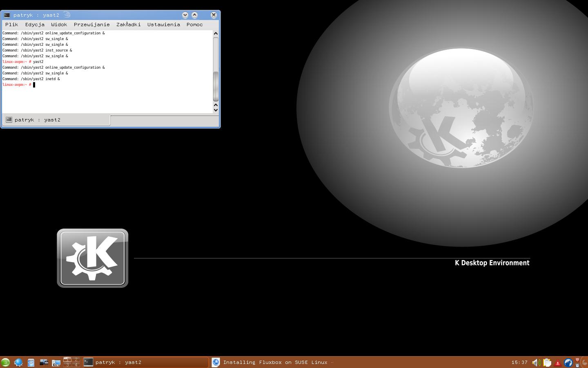The width and height of the screenshot is (588, 368).
Task: Click the terminal icon on the session tab
Action: coord(9,120)
